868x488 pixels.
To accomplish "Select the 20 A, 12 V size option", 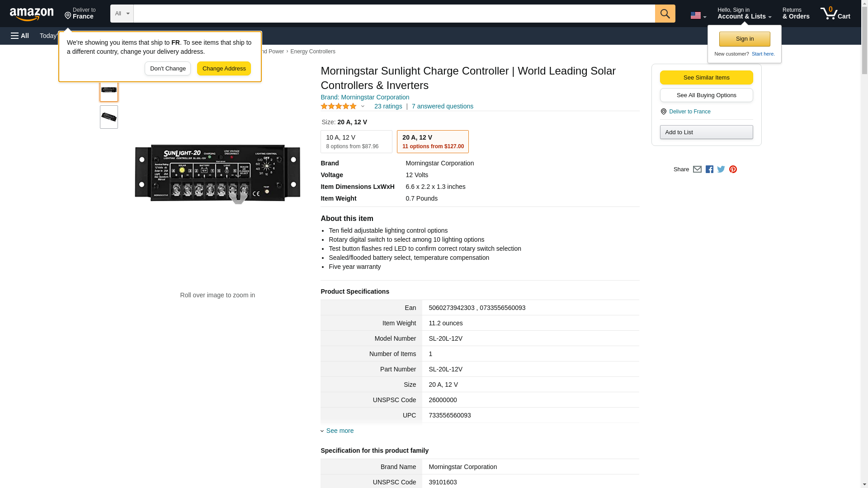I will pyautogui.click(x=433, y=142).
